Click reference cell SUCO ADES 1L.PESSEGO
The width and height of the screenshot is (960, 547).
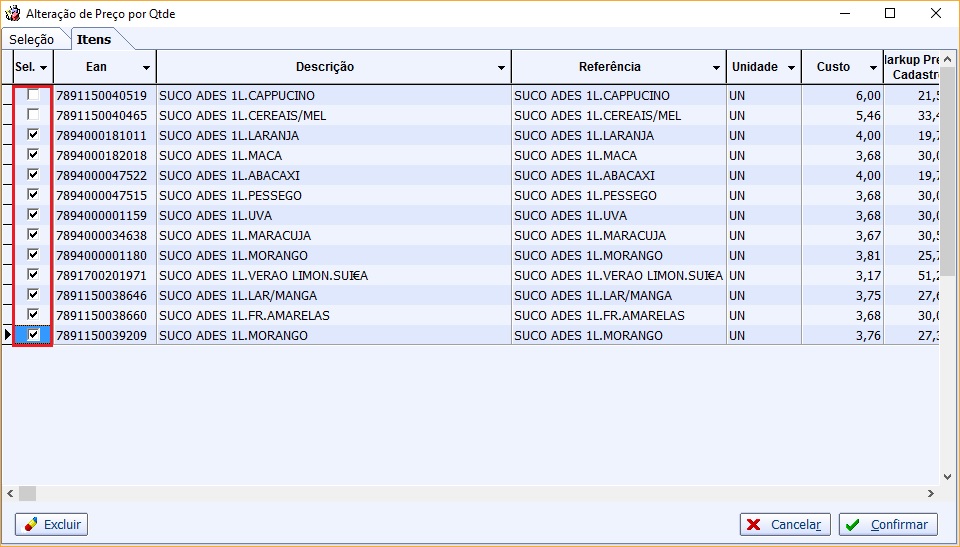click(619, 195)
